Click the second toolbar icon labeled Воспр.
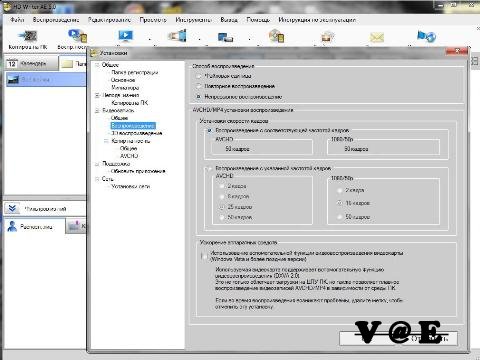The height and width of the screenshot is (360, 480). pyautogui.click(x=77, y=36)
